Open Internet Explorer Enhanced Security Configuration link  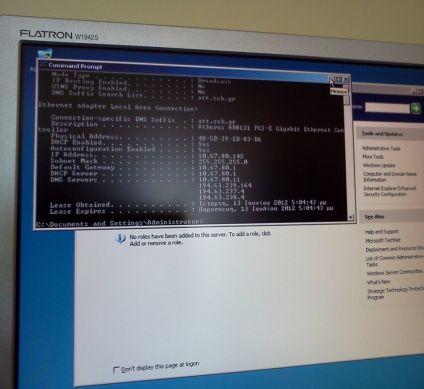click(390, 191)
